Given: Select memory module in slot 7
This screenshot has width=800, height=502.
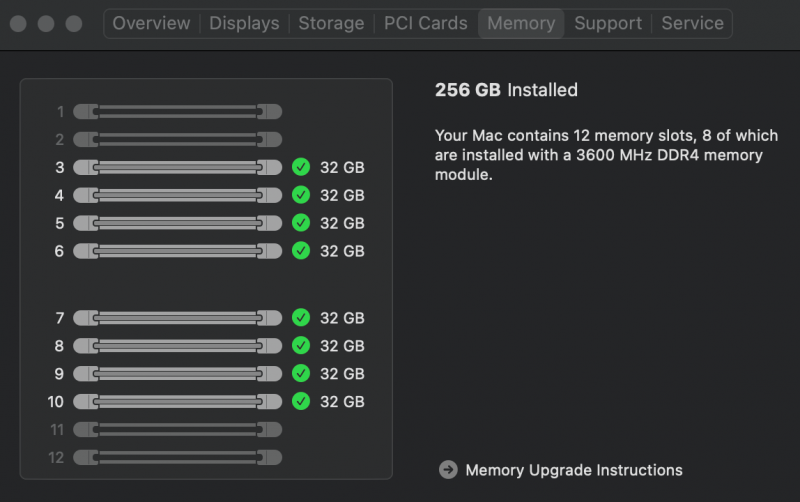Looking at the screenshot, I should (177, 318).
